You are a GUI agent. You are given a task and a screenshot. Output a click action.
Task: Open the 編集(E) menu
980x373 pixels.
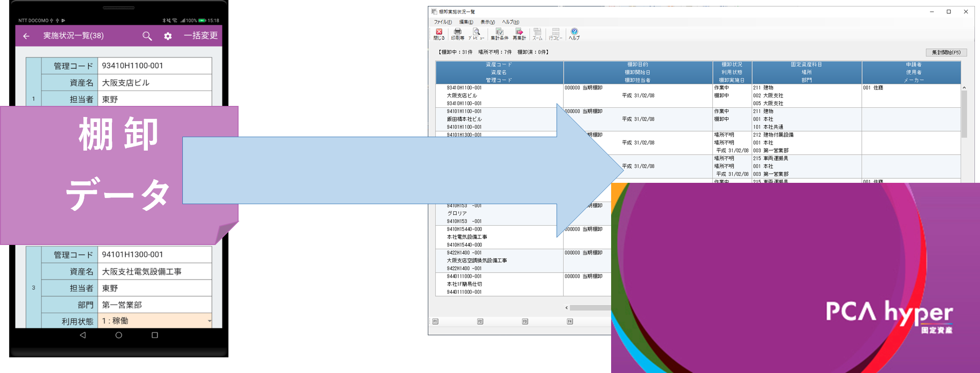click(x=466, y=22)
